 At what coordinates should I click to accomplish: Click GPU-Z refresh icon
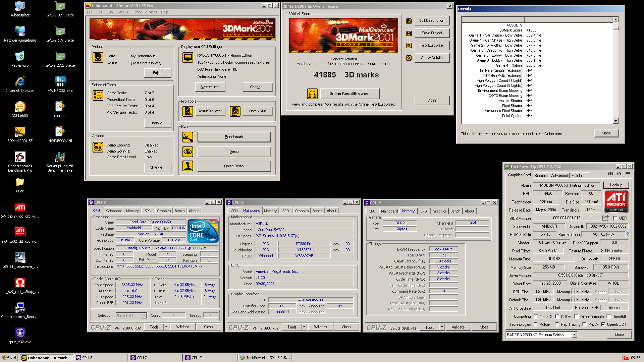tap(619, 174)
